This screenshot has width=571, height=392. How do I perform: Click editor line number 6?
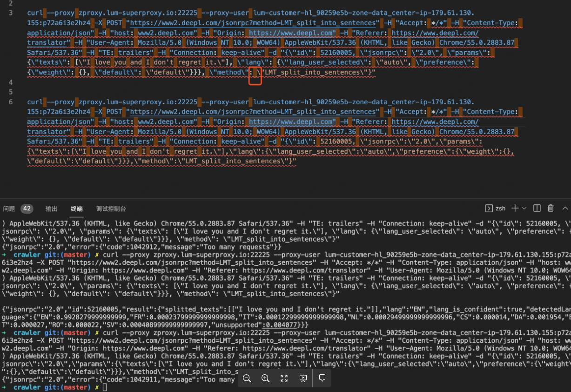click(11, 102)
